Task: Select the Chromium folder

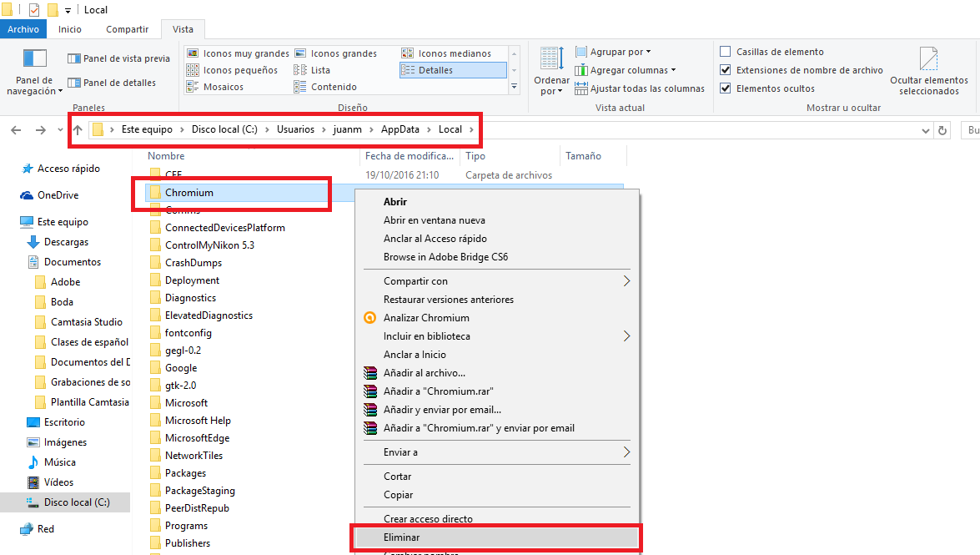Action: click(188, 193)
